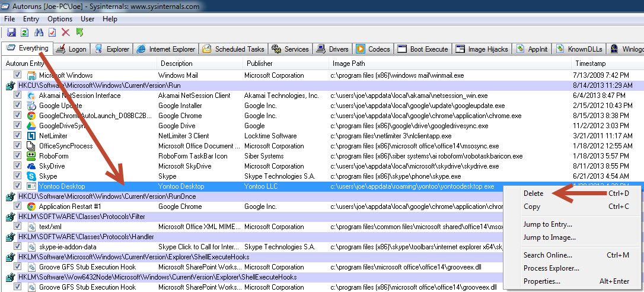This screenshot has width=644, height=292.
Task: Click the red X Delete toolbar icon
Action: pyautogui.click(x=66, y=32)
